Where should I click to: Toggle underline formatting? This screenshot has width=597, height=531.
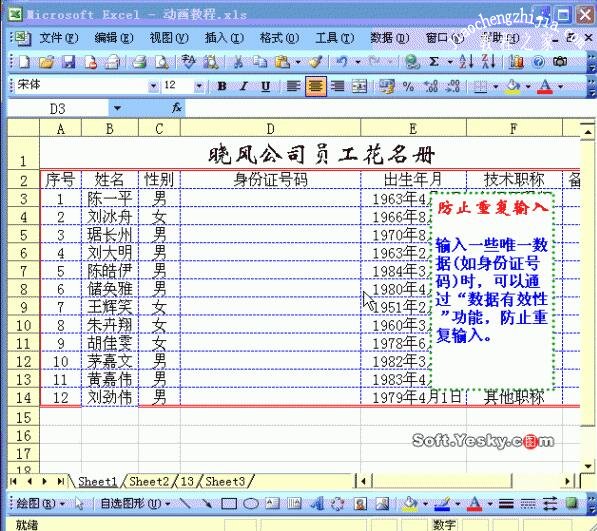[x=265, y=86]
